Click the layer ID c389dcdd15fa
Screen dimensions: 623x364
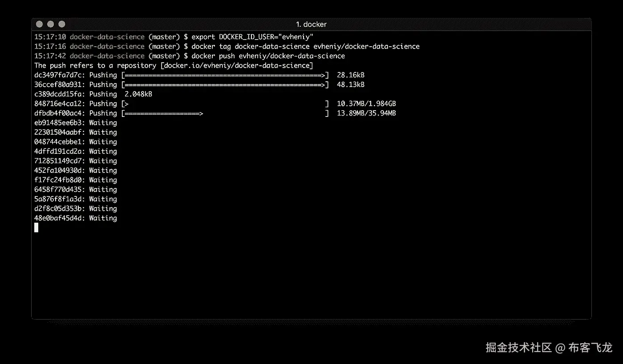[58, 94]
